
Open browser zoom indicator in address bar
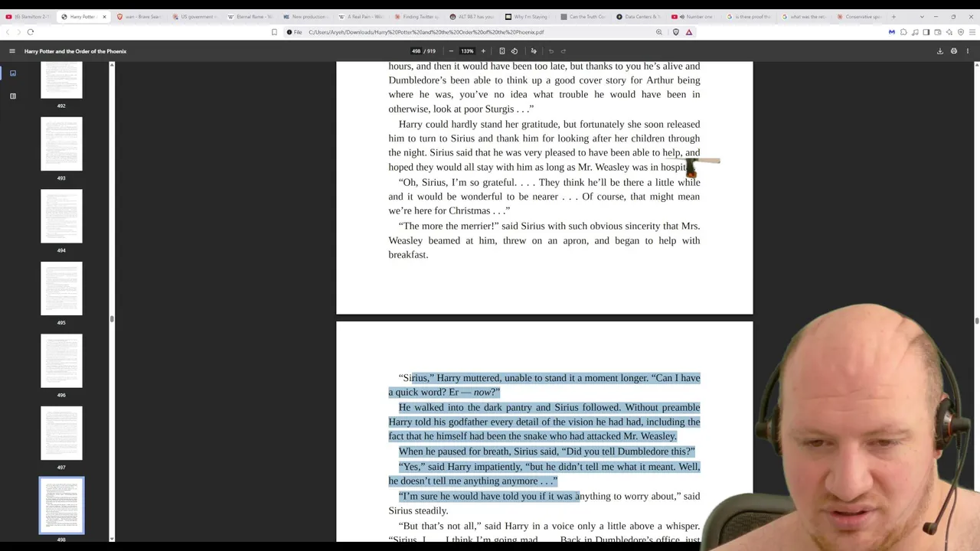tap(658, 32)
